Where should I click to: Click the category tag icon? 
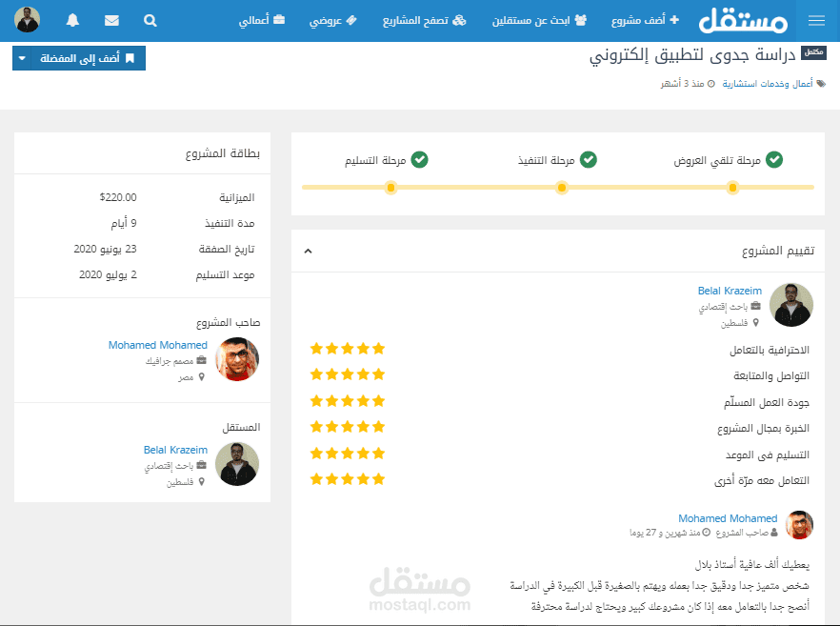click(821, 84)
